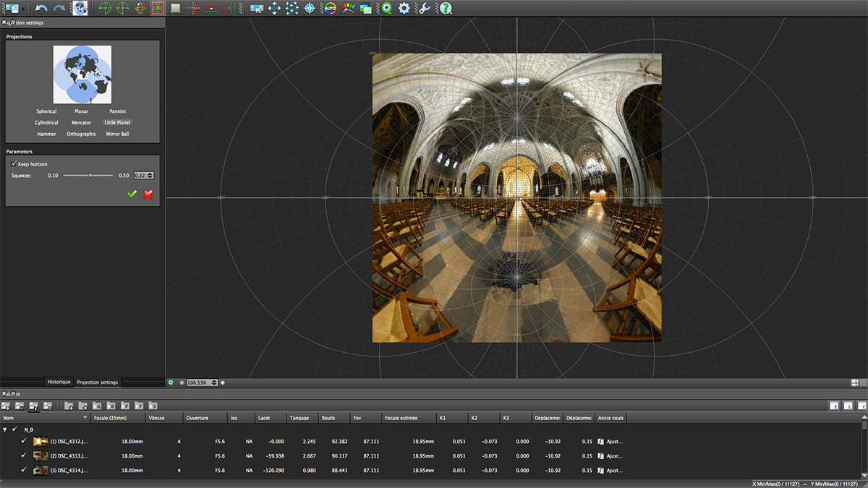Select the Cylindrical projection
Viewport: 868px width, 488px height.
click(x=46, y=123)
